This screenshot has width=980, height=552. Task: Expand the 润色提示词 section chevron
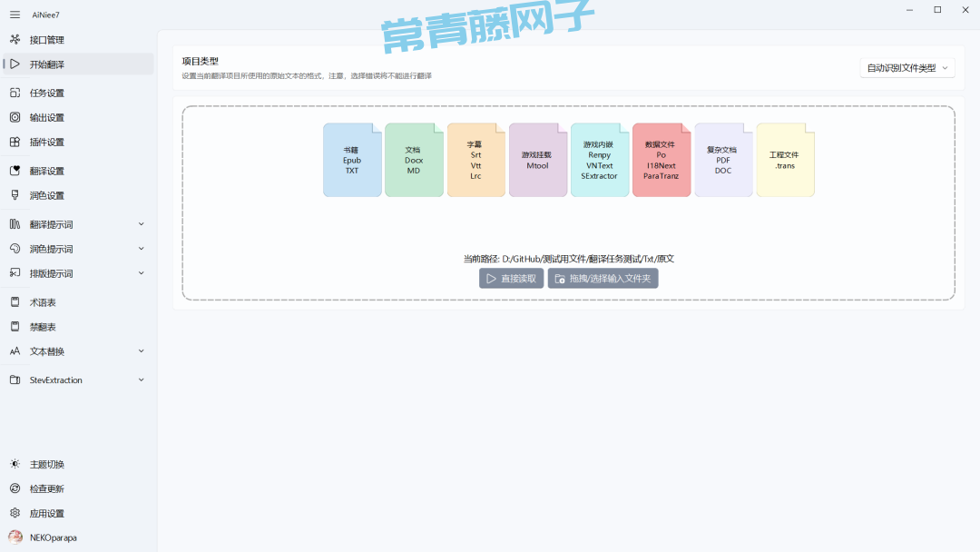[x=141, y=249]
